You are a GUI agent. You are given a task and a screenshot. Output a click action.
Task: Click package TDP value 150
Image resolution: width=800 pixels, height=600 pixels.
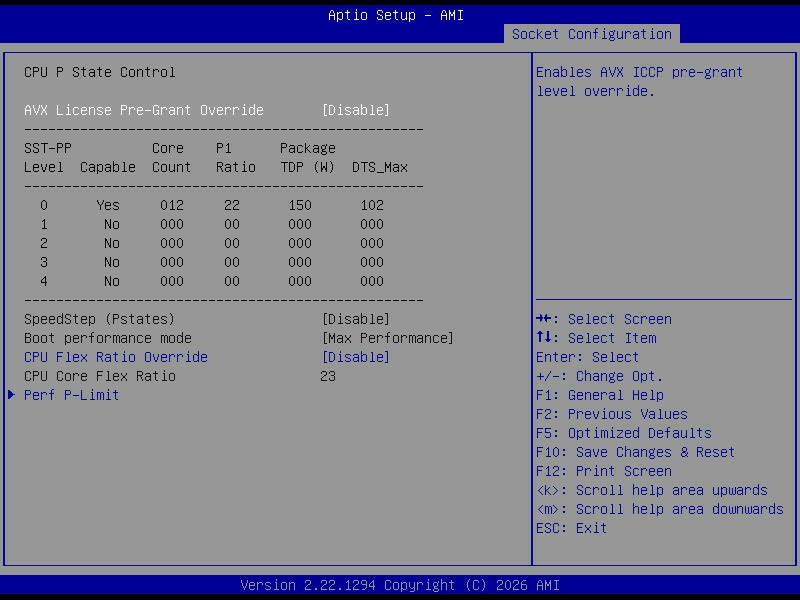pyautogui.click(x=299, y=205)
